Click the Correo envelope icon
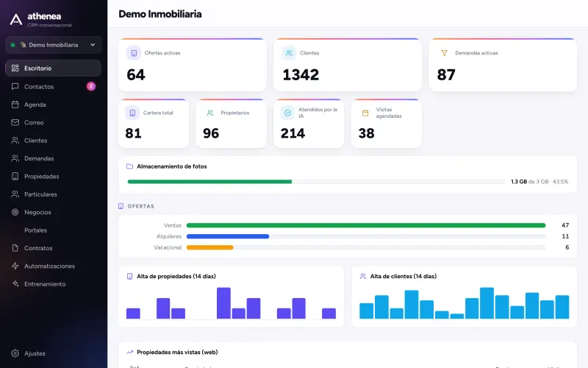 click(x=15, y=122)
